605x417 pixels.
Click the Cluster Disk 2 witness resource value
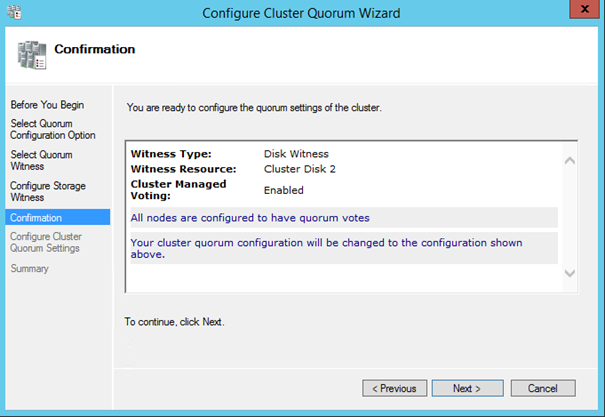[300, 170]
